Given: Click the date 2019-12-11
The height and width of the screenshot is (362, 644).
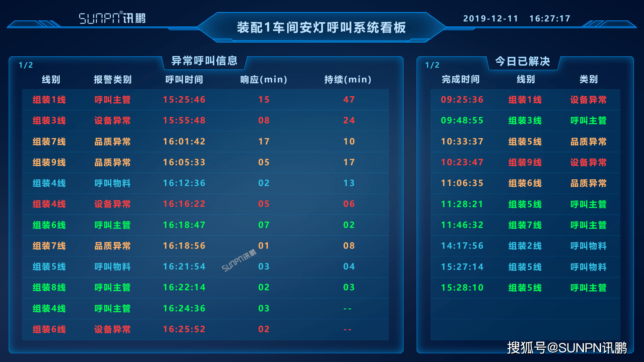Looking at the screenshot, I should (491, 18).
